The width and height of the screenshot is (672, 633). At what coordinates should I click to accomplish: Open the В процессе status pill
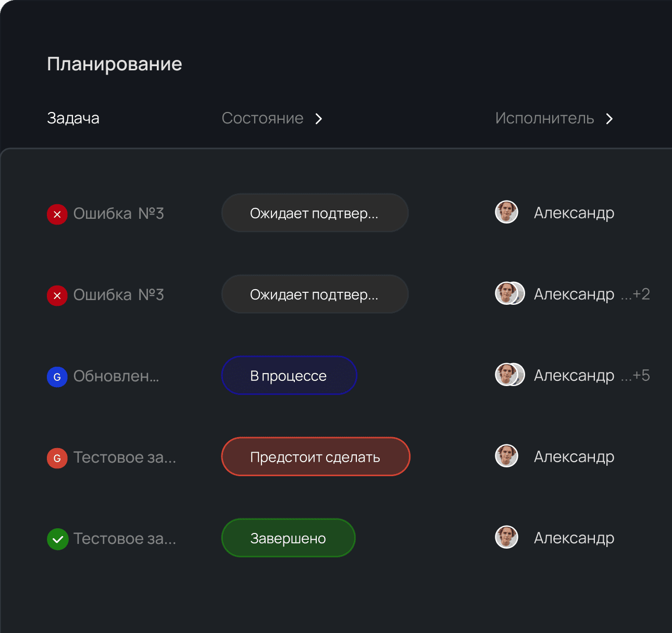coord(289,376)
